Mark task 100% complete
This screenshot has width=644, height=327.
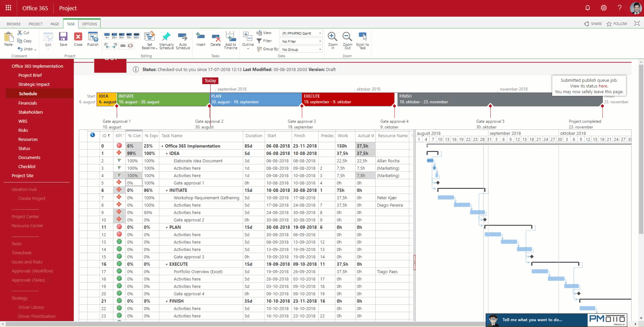pos(137,35)
